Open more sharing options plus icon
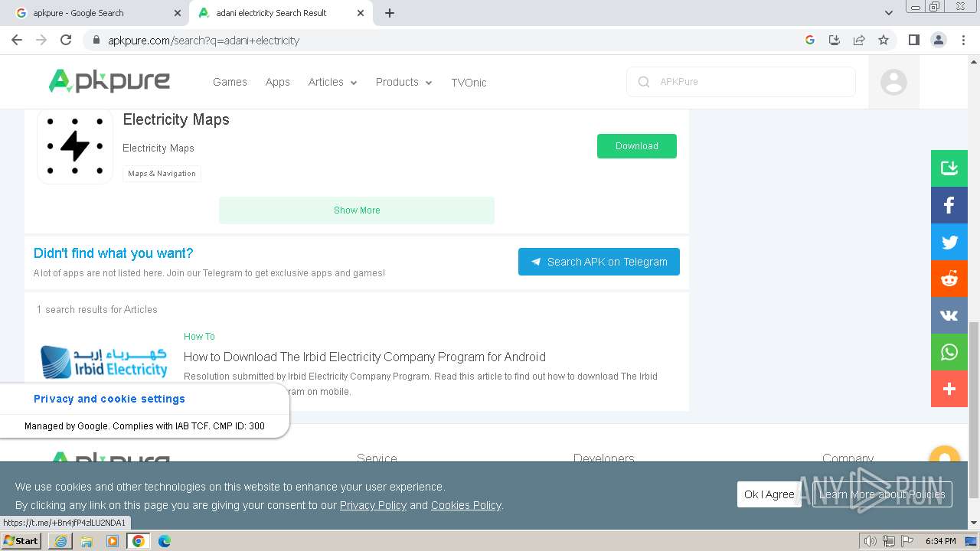 tap(949, 389)
